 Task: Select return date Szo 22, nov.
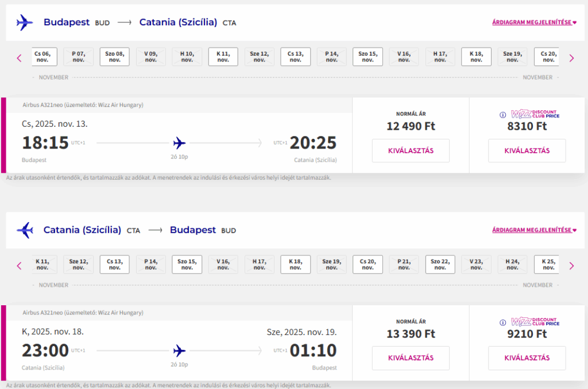click(x=440, y=264)
